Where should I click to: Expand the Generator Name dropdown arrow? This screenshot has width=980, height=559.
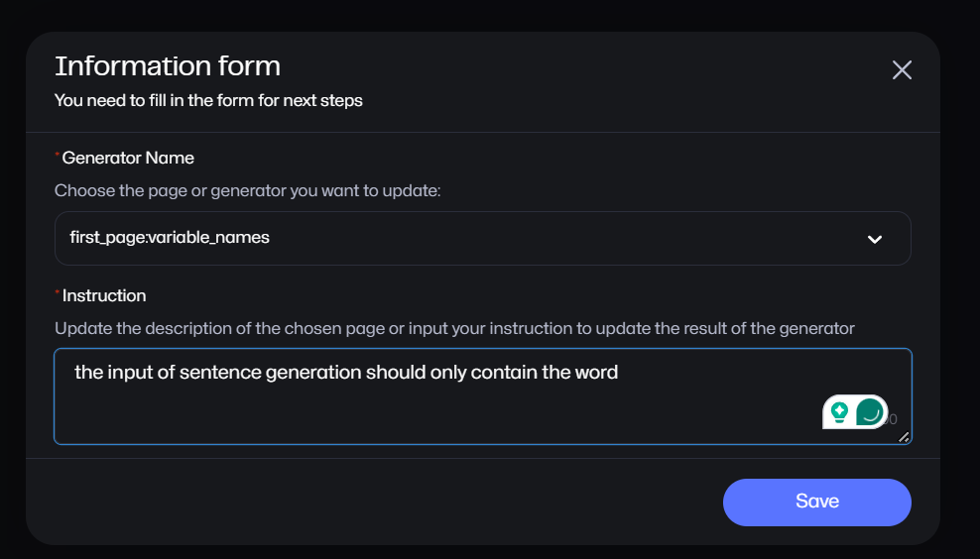tap(875, 239)
